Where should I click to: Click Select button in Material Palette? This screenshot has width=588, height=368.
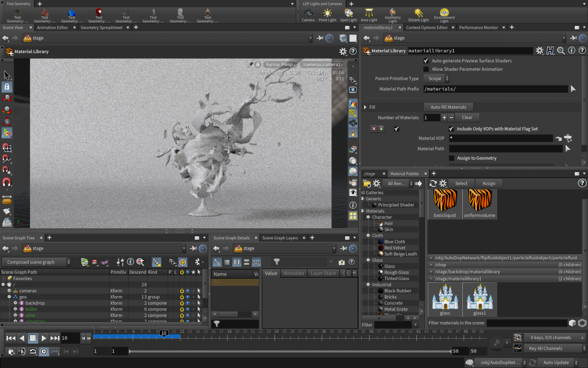tap(461, 183)
